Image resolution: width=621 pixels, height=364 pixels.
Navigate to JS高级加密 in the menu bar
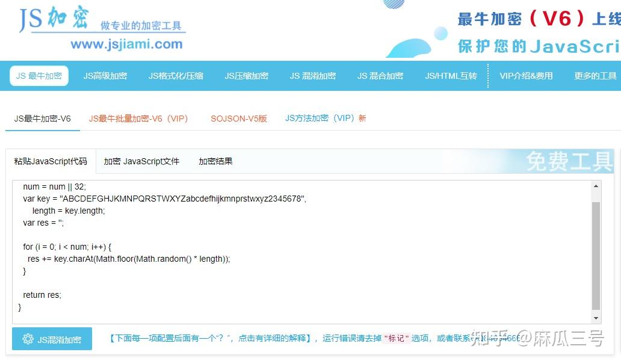[105, 75]
